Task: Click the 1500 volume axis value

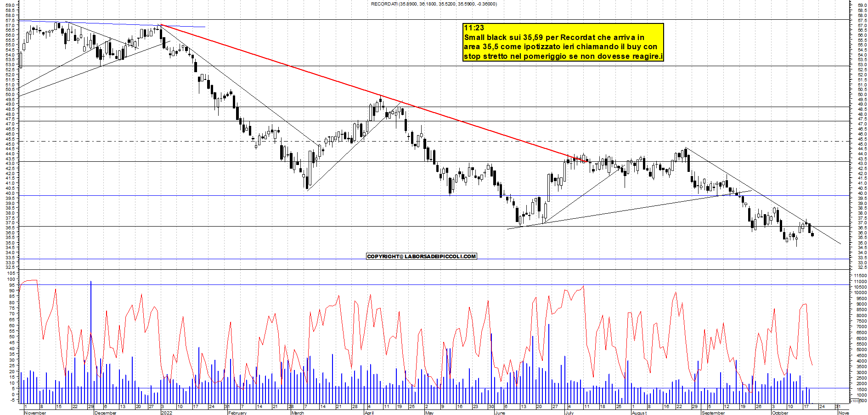Action: pyautogui.click(x=861, y=389)
